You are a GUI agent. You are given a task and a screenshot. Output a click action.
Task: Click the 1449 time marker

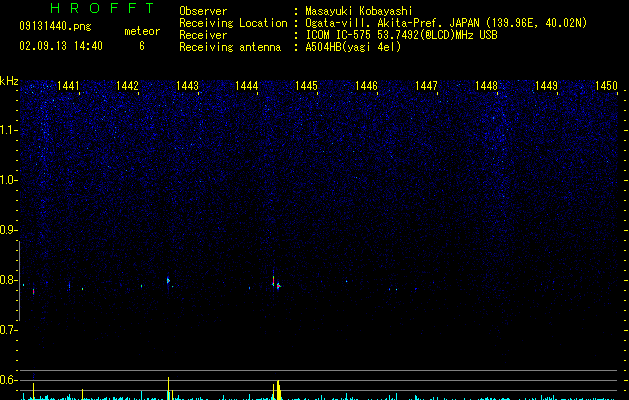[x=546, y=86]
